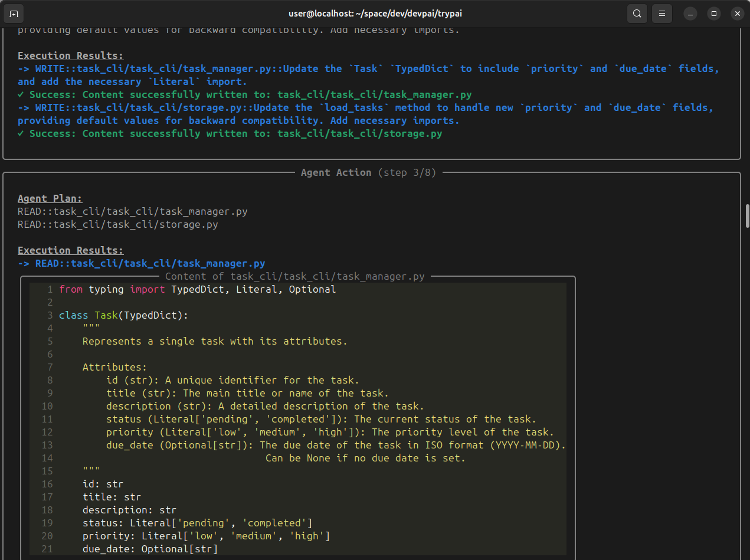Screen dimensions: 750x560
Task: Click the gray READ storage.py plan line
Action: 117,224
